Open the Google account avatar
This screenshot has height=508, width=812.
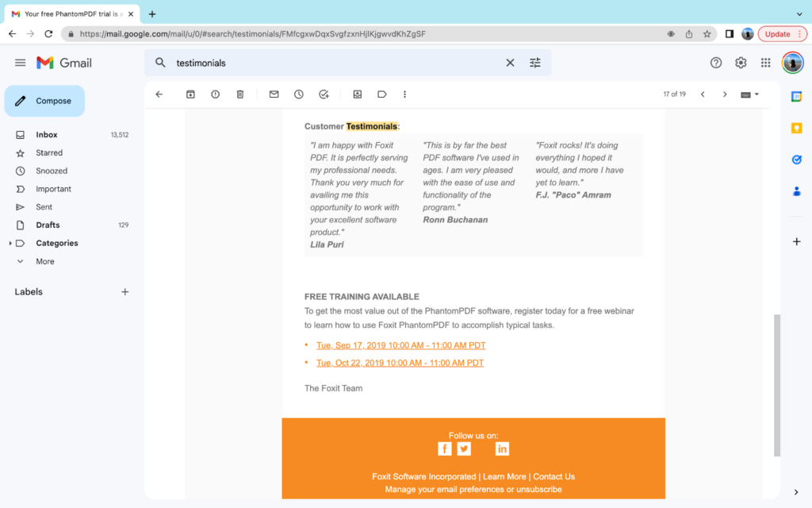(x=792, y=63)
